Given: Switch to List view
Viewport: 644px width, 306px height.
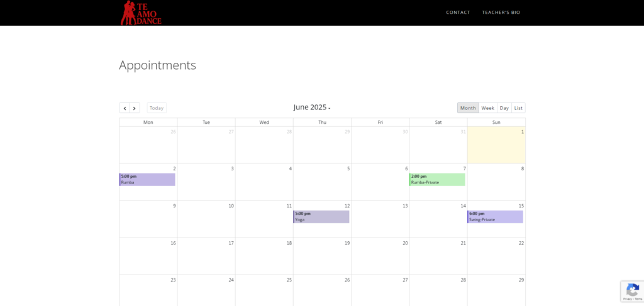Looking at the screenshot, I should tap(518, 108).
